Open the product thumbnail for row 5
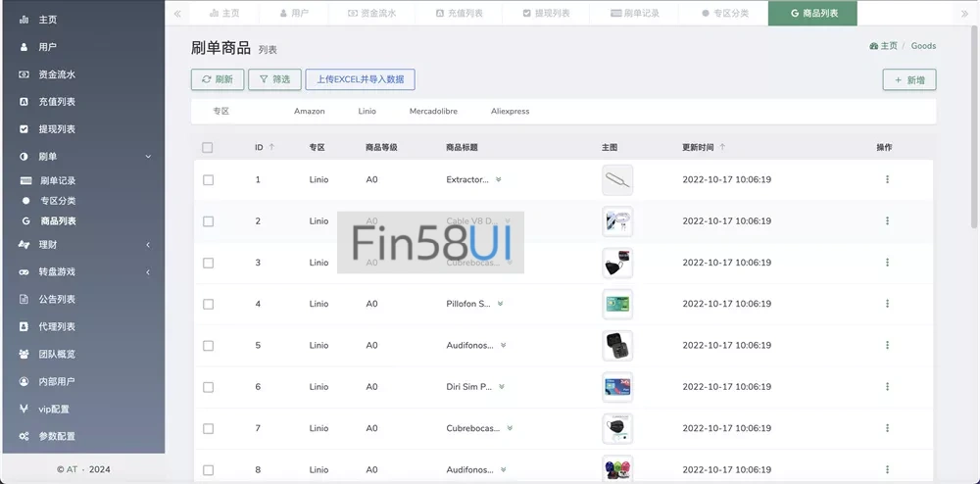This screenshot has height=484, width=980. pyautogui.click(x=616, y=345)
